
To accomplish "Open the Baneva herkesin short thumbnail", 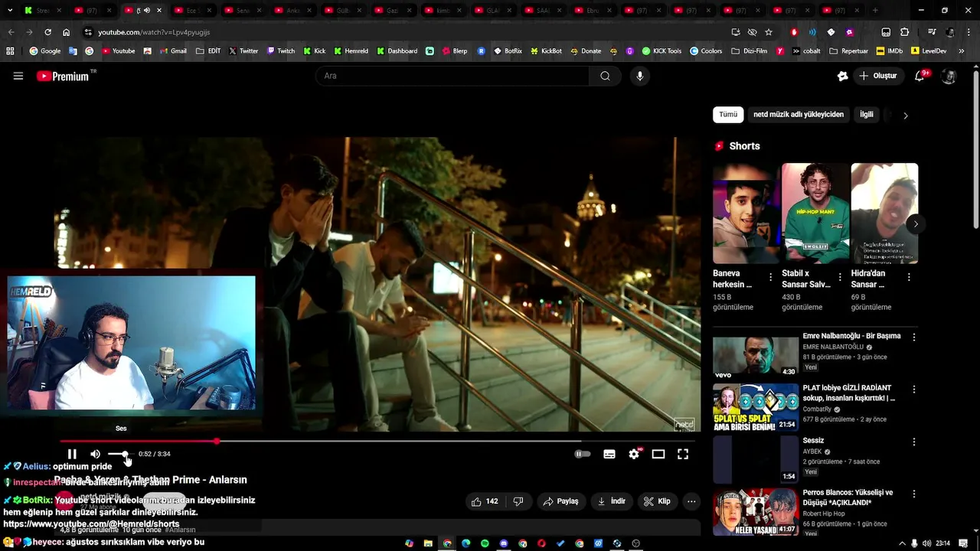I will pos(746,214).
